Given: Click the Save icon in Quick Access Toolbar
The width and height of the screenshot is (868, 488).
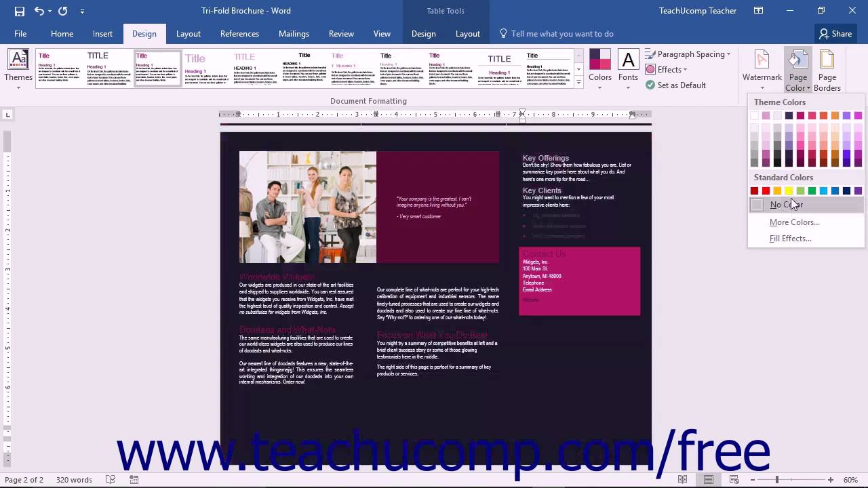Looking at the screenshot, I should pyautogui.click(x=19, y=11).
